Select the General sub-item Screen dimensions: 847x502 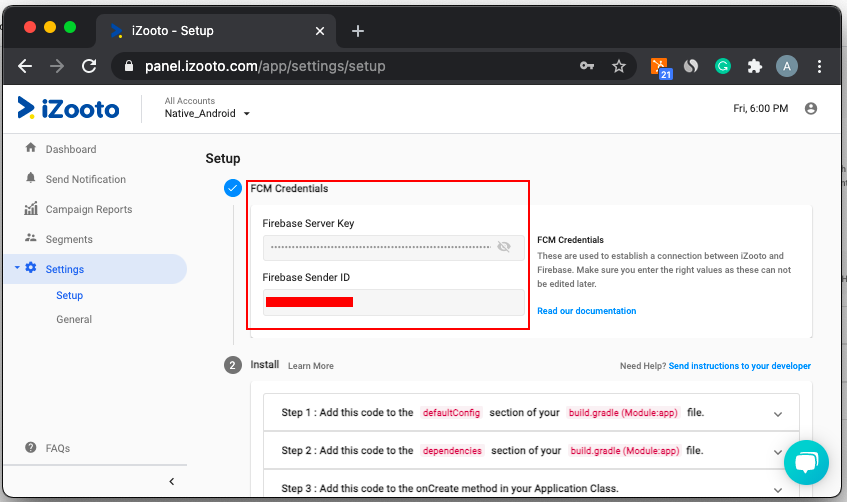74,319
